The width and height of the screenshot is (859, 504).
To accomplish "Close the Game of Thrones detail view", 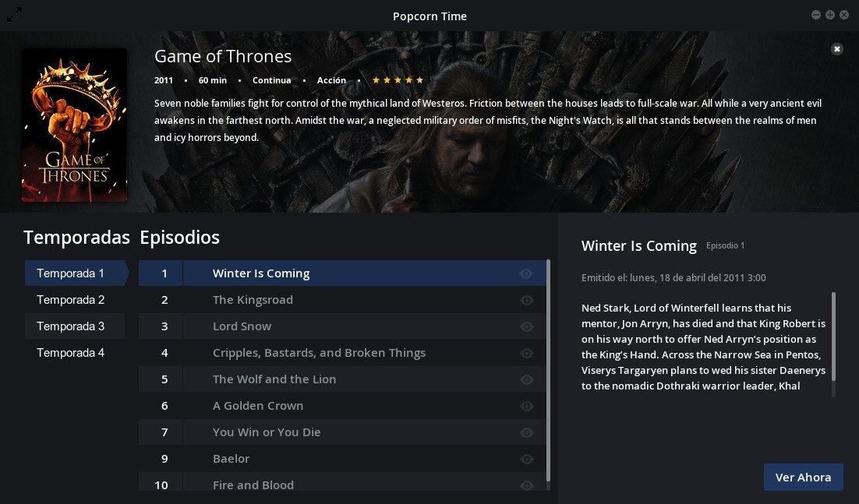I will coord(836,48).
